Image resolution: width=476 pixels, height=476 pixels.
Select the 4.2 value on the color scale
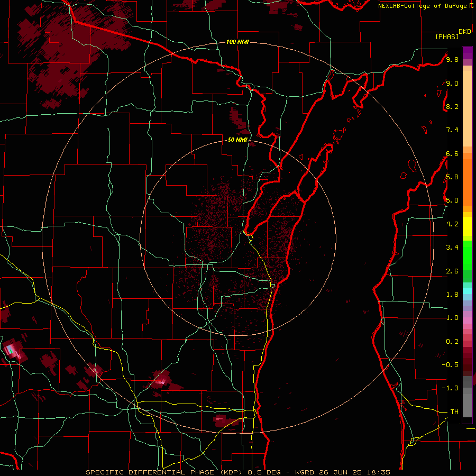[x=452, y=224]
